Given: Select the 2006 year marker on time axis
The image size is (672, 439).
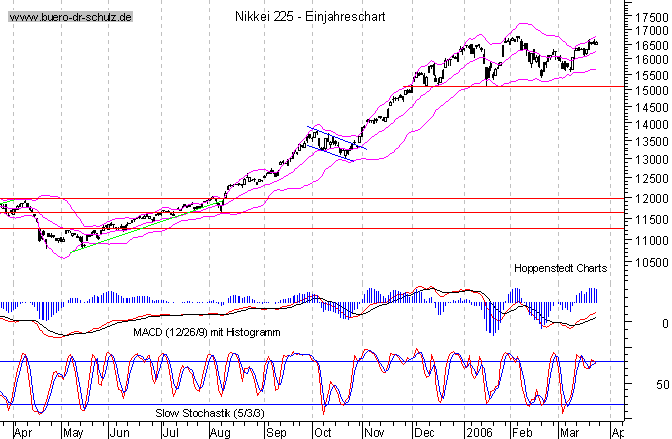Looking at the screenshot, I should (480, 431).
